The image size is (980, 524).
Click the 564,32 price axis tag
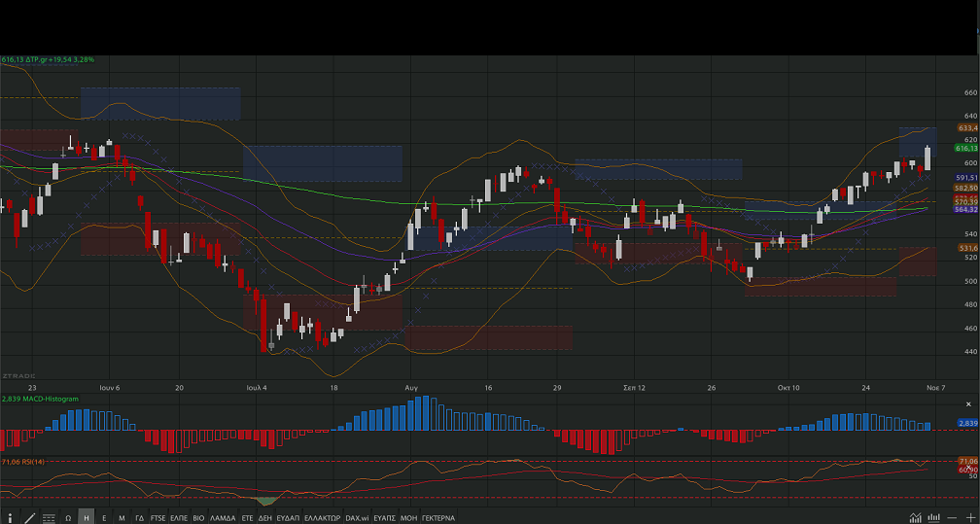966,209
